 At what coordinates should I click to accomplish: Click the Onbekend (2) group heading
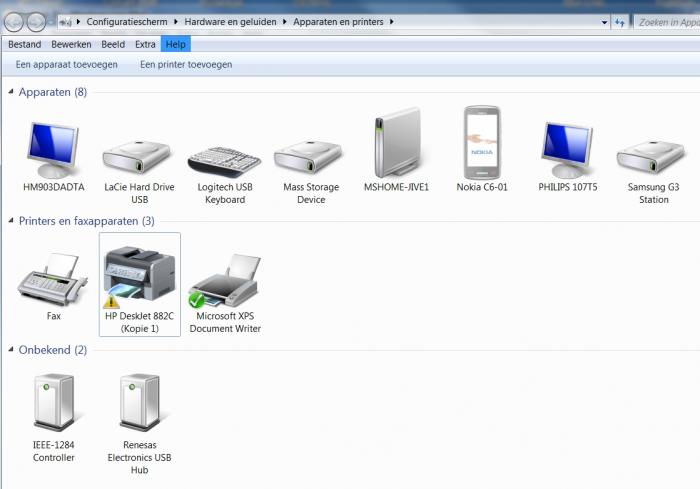(x=53, y=350)
